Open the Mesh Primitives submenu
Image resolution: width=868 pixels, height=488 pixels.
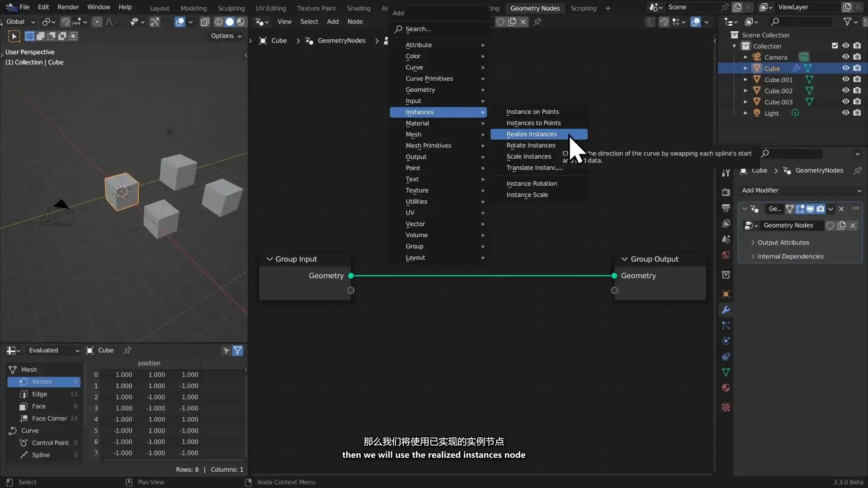coord(438,145)
